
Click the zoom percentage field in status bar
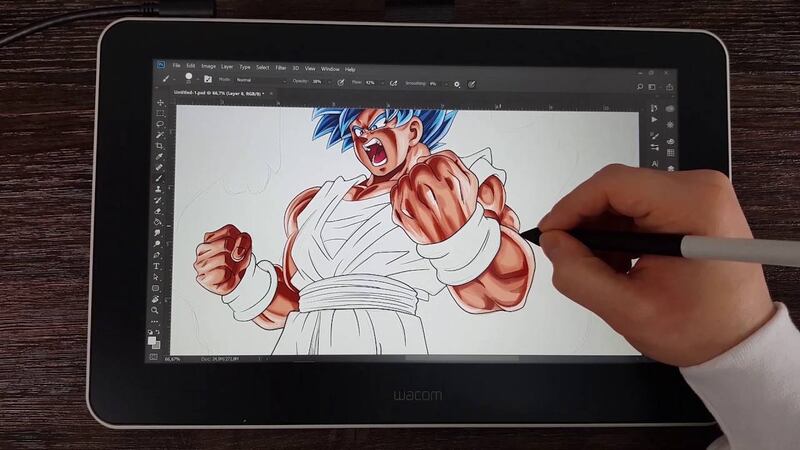(176, 358)
